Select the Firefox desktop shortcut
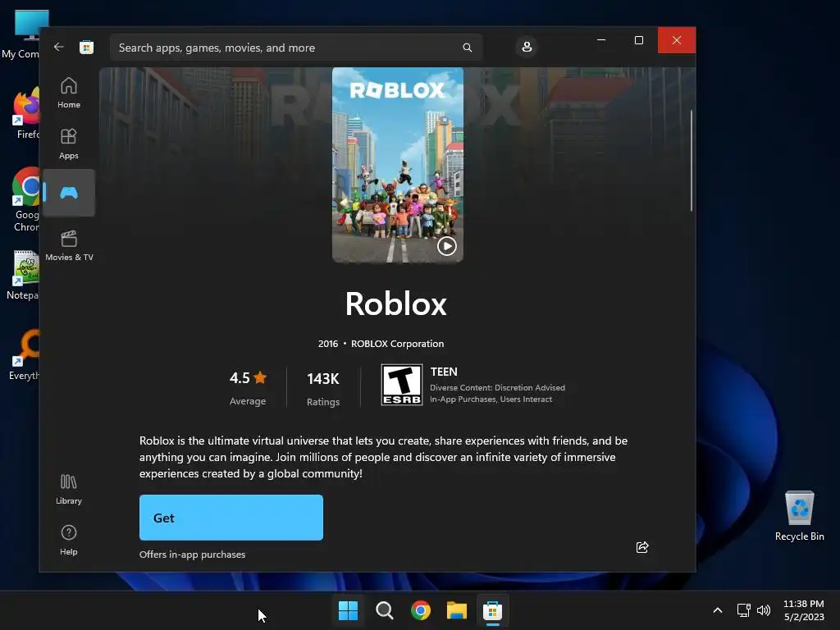This screenshot has width=840, height=630. point(26,113)
